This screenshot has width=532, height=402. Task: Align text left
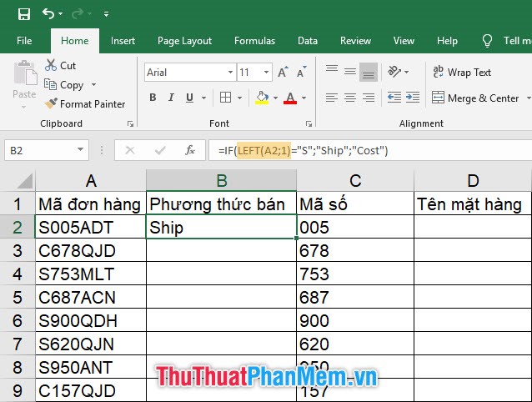click(332, 98)
